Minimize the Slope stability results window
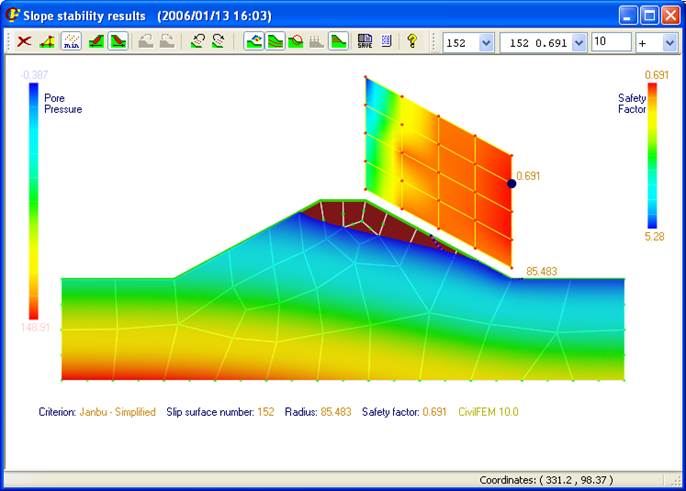The image size is (686, 491). [x=628, y=16]
